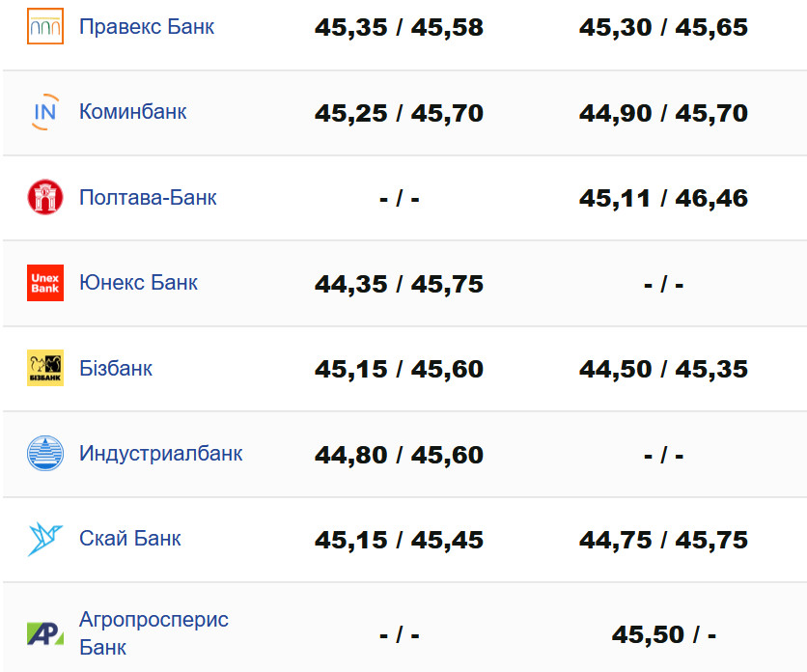Image resolution: width=807 pixels, height=672 pixels.
Task: Follow the Полтава-Банк link
Action: pos(148,197)
